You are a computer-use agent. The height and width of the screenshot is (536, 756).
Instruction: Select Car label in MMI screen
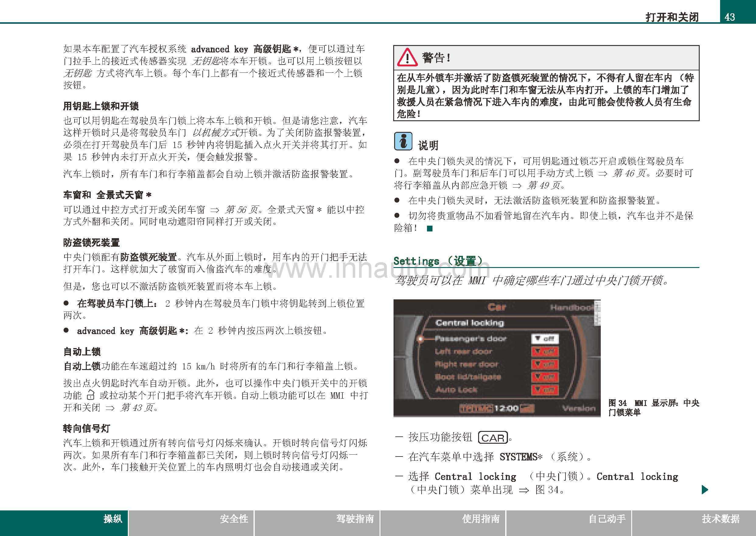point(497,307)
